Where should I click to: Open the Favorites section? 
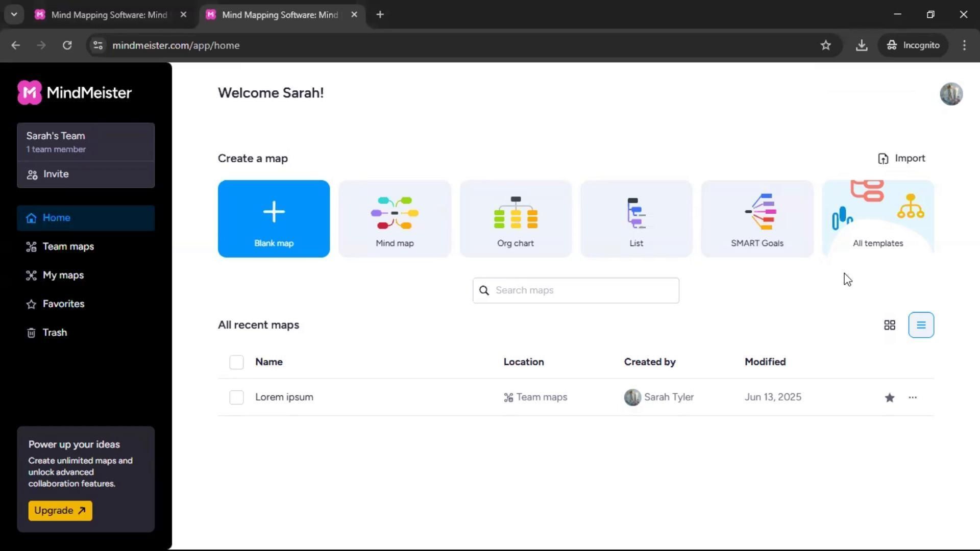63,304
